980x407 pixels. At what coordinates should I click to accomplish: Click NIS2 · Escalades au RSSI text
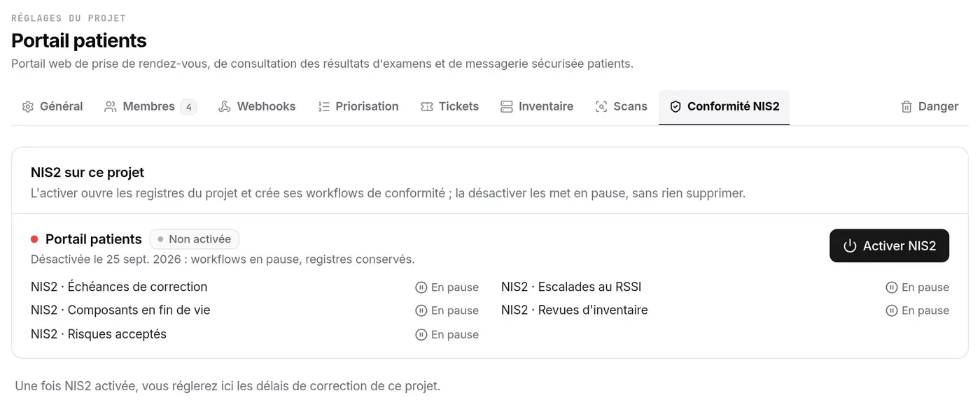(x=571, y=287)
